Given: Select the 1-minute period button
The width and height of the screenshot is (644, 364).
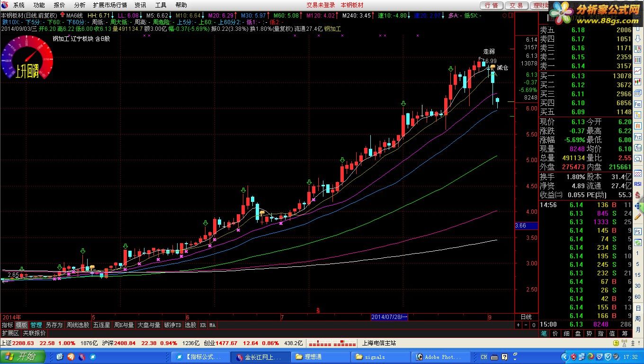Looking at the screenshot, I should tap(637, 253).
